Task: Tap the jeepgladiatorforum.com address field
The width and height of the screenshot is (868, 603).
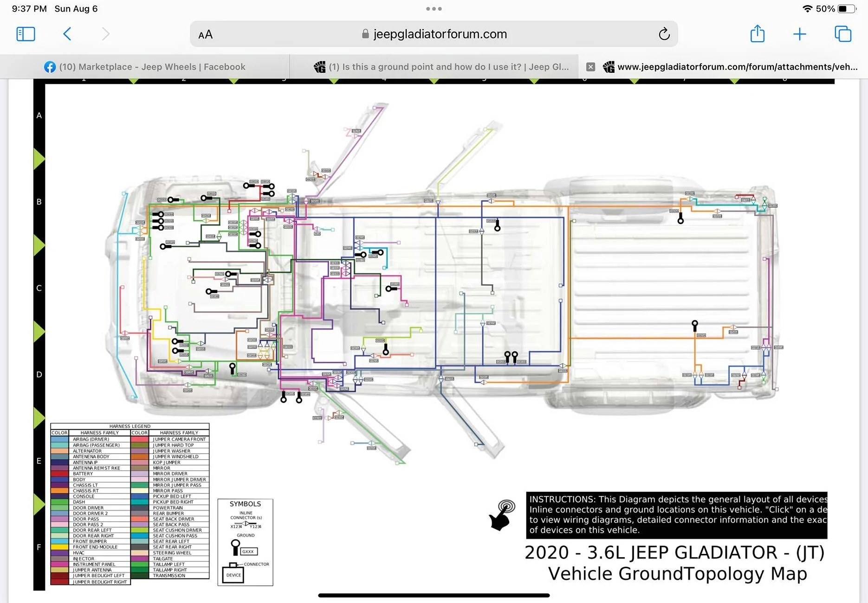Action: (x=434, y=34)
